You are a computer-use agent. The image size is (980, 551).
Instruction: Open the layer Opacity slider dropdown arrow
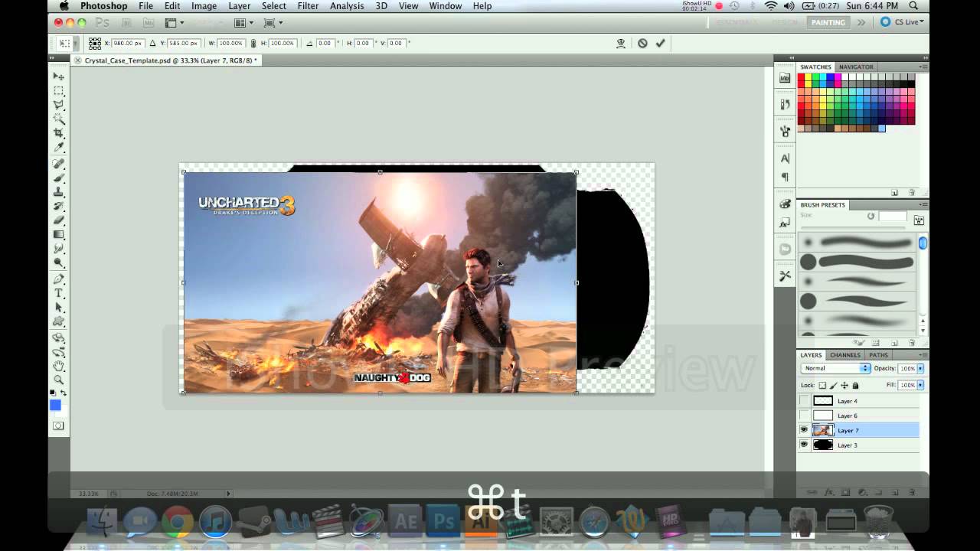pos(920,369)
